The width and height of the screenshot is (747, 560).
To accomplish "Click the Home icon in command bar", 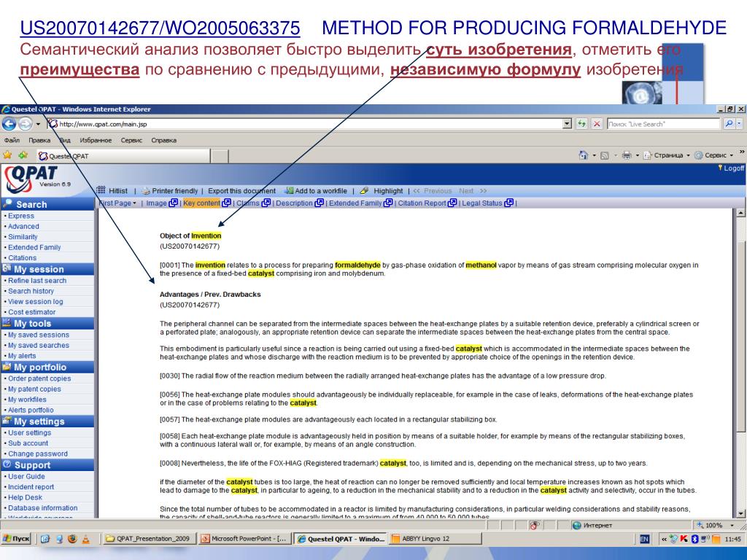I will point(583,155).
